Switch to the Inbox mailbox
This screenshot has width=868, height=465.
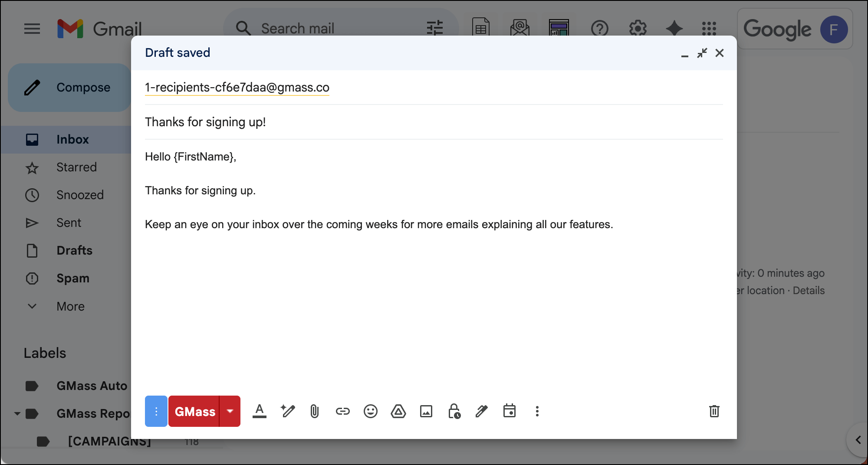coord(72,139)
